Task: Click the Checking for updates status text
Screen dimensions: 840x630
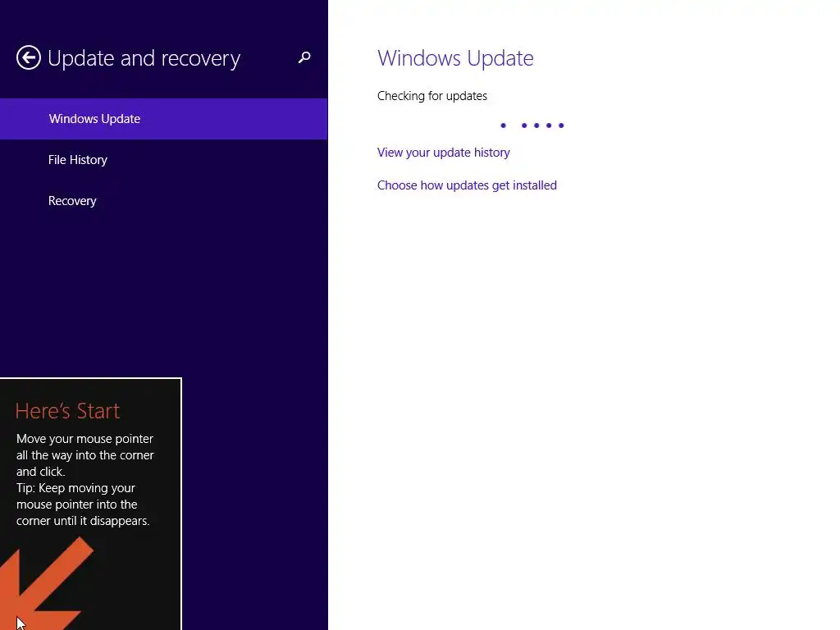Action: click(432, 96)
